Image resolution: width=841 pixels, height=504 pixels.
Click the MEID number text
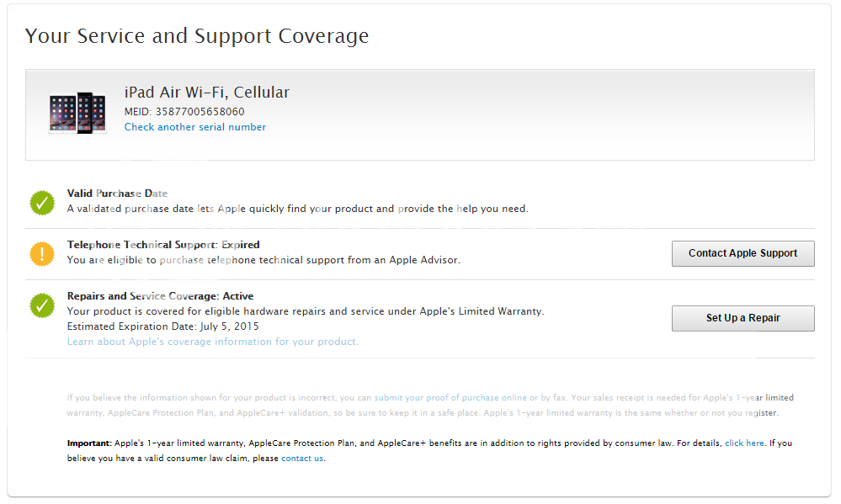pyautogui.click(x=184, y=111)
